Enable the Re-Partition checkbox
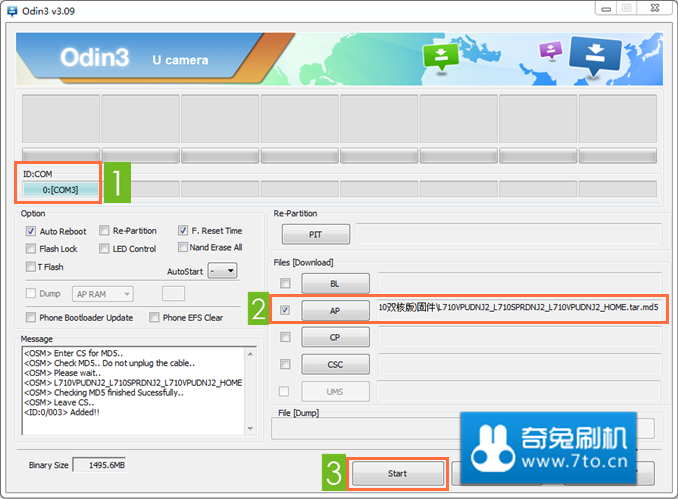Viewport: 678px width, 499px height. (x=104, y=230)
